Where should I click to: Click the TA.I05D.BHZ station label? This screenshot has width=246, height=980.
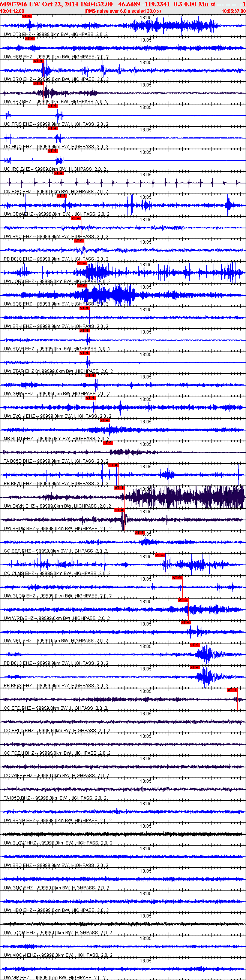click(55, 798)
